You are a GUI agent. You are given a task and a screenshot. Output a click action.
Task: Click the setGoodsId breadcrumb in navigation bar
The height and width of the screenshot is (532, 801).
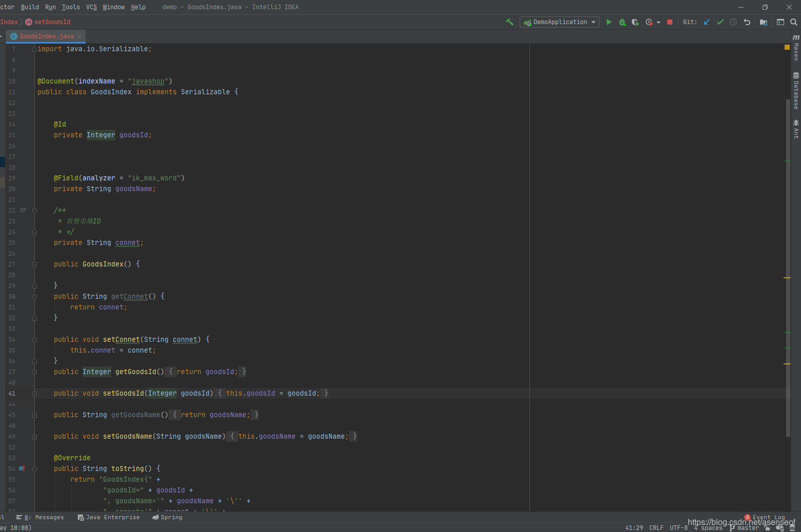[48, 22]
